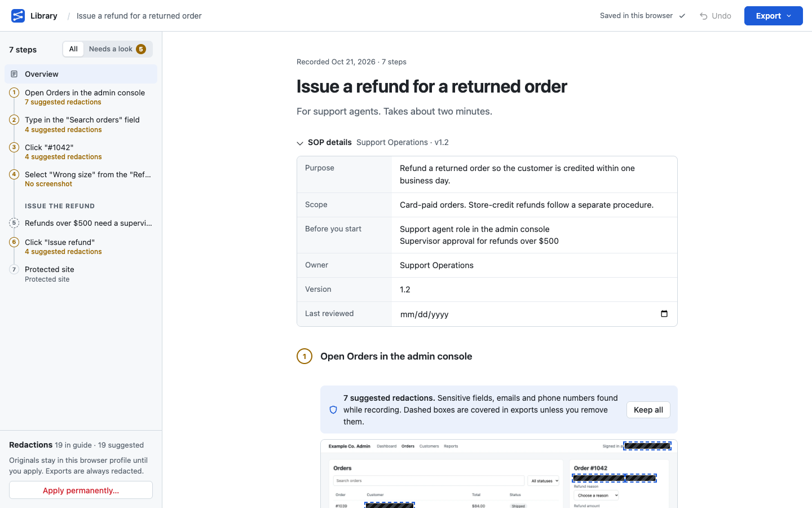The image size is (812, 508).
Task: Click the Undo button
Action: click(x=716, y=16)
